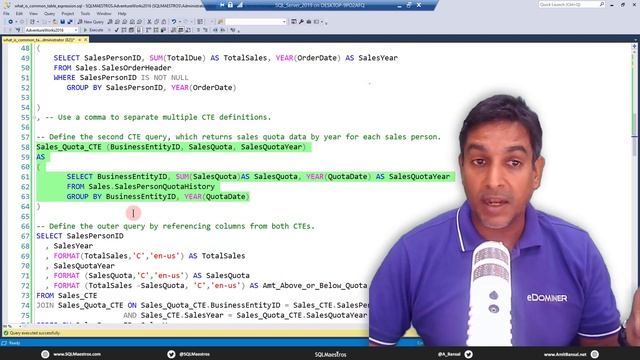Click the Undo arrow icon
The width and height of the screenshot is (640, 360).
pyautogui.click(x=174, y=22)
